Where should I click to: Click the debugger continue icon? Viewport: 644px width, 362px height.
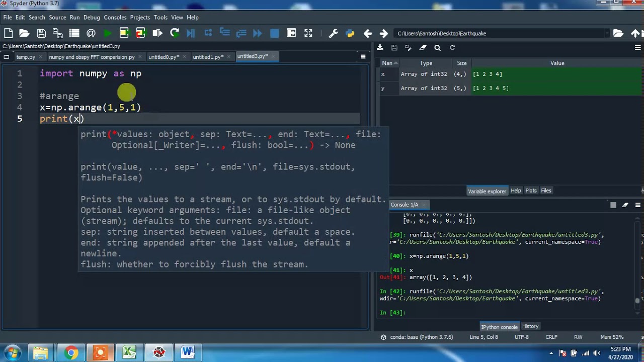(x=258, y=33)
